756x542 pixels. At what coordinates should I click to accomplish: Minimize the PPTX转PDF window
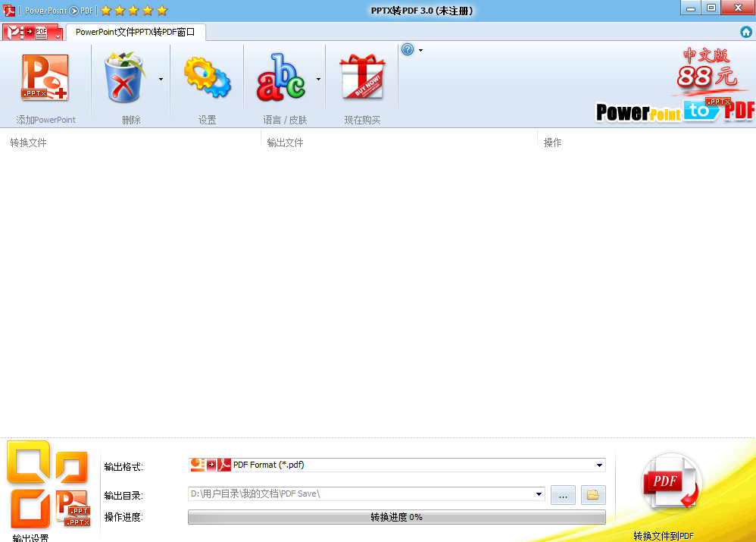(690, 8)
